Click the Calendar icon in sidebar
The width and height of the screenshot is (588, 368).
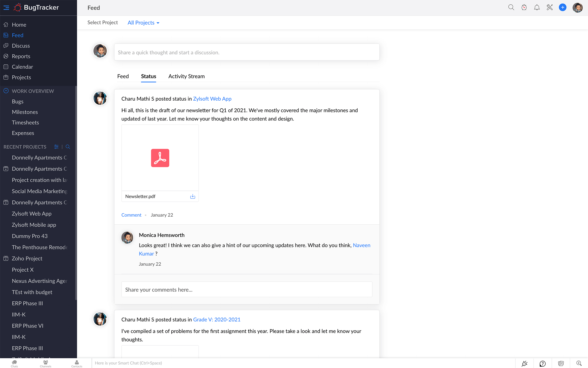(6, 67)
